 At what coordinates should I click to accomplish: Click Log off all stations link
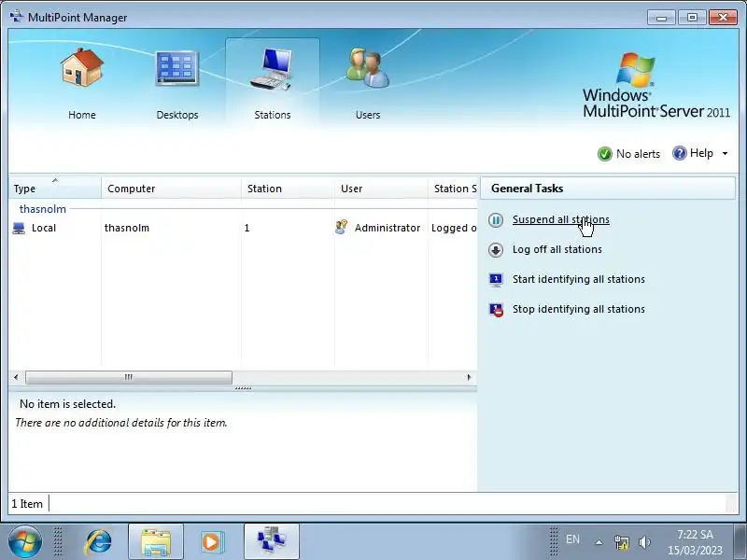coord(557,249)
